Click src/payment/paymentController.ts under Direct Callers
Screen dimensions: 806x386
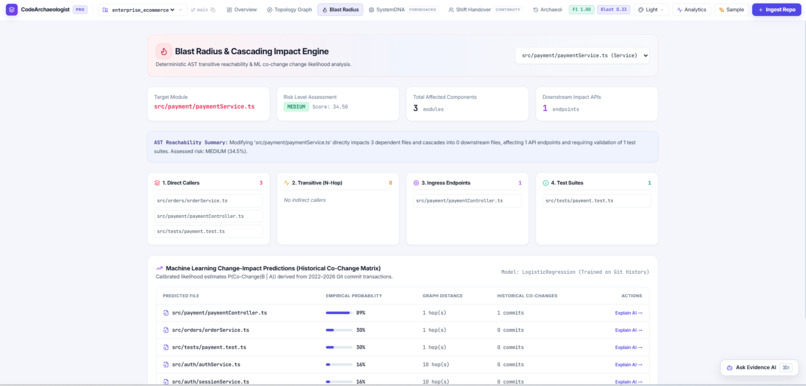[x=208, y=216]
